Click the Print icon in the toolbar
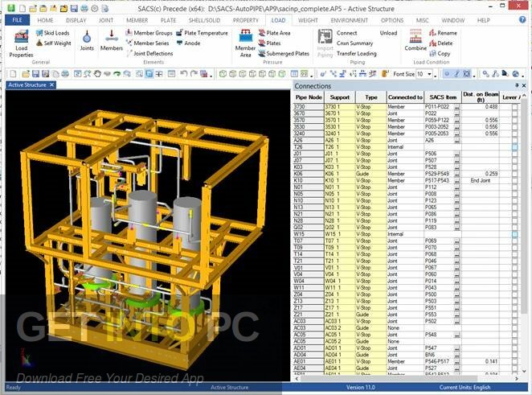 [65, 73]
